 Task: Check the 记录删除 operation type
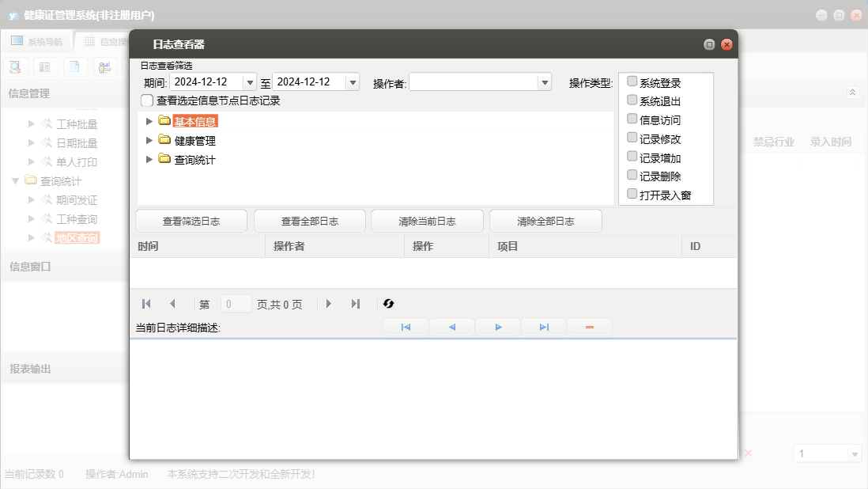632,175
